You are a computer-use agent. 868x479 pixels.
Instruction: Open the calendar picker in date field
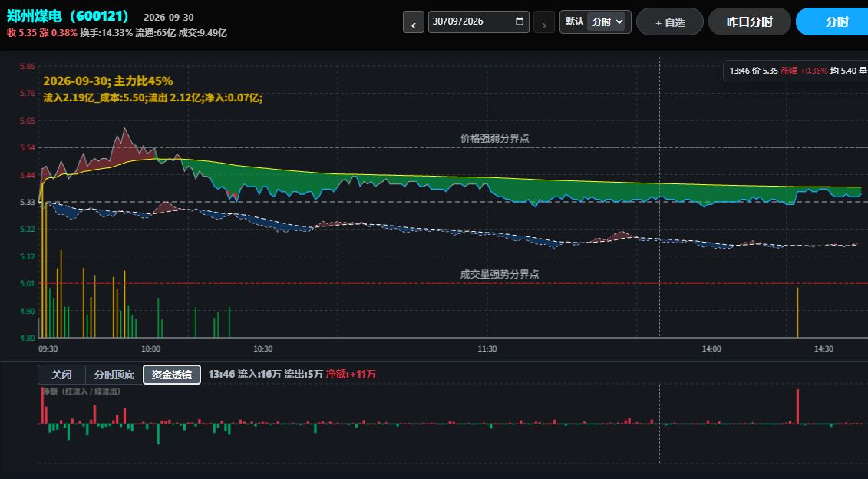click(520, 21)
